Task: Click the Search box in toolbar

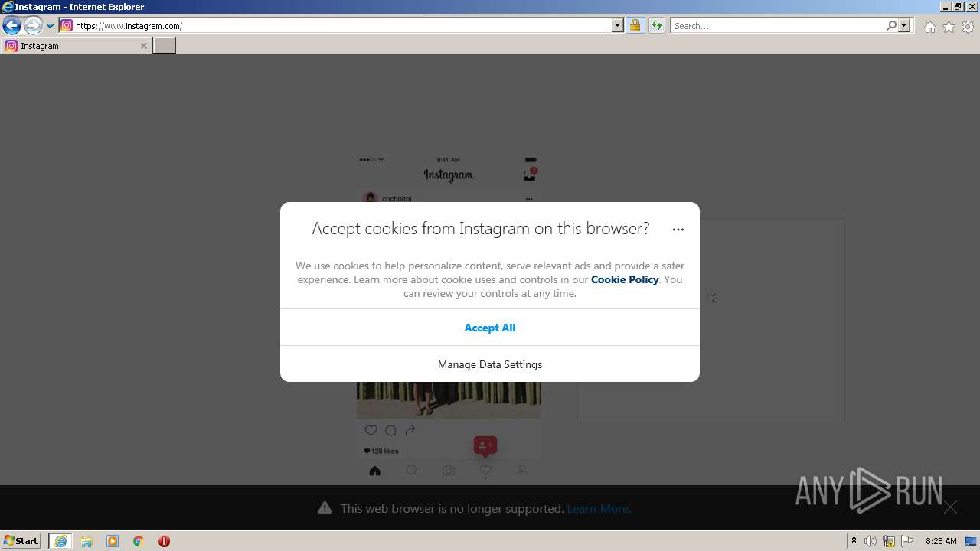Action: tap(778, 25)
